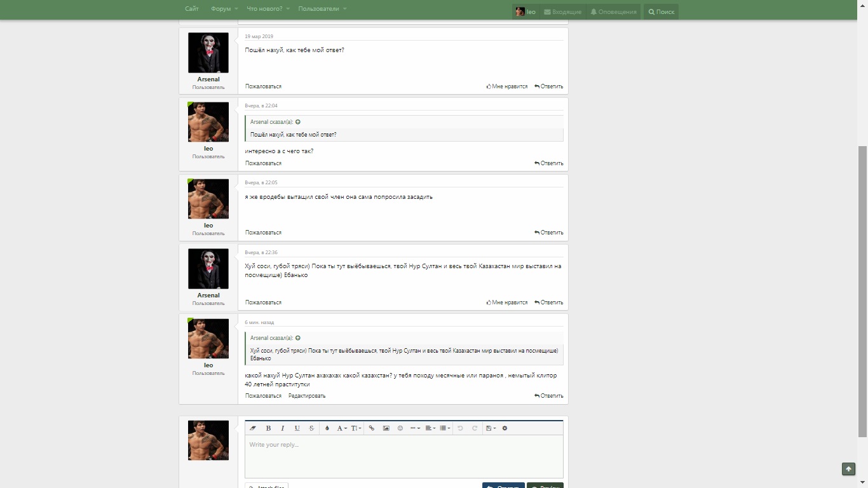Reply to leo's 22:04 post

point(549,163)
